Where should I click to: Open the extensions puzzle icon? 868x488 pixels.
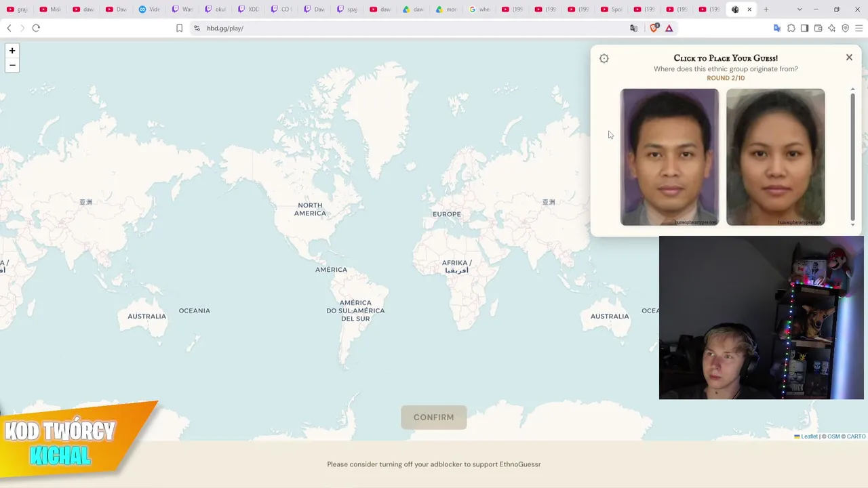tap(791, 28)
